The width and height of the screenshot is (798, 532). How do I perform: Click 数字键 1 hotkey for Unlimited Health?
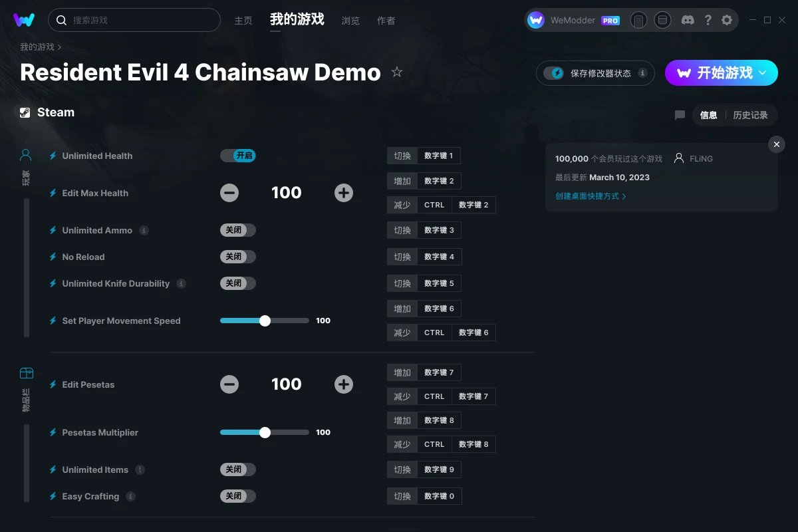(439, 156)
